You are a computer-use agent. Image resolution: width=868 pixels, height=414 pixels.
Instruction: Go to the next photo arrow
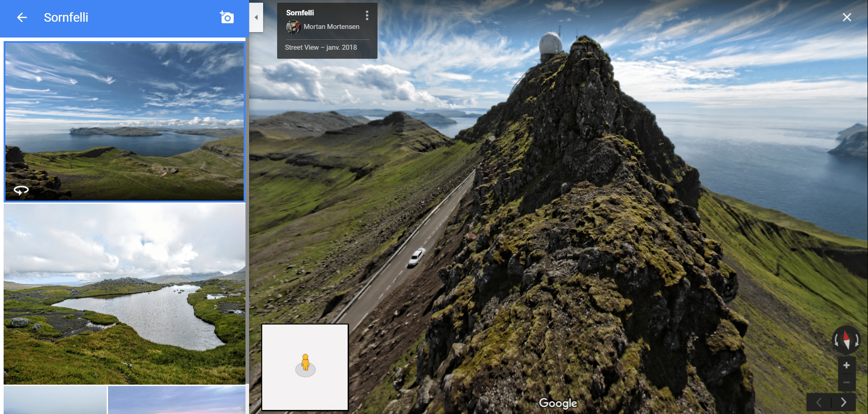click(844, 402)
